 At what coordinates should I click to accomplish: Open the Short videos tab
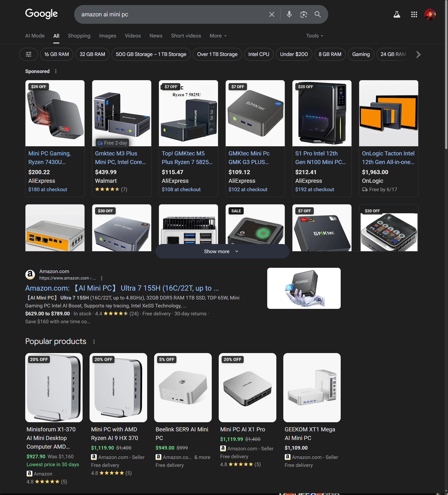[186, 36]
